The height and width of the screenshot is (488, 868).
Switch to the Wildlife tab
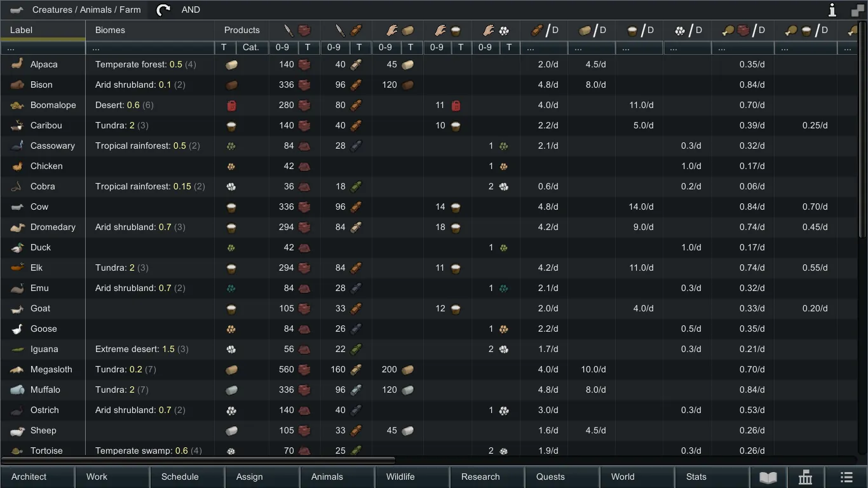[x=400, y=477]
